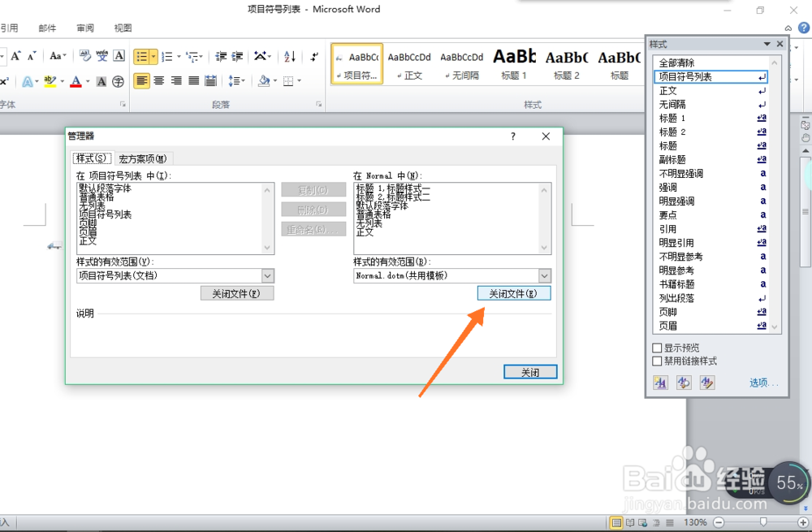The image size is (812, 532).
Task: Click Organizer dialog help question mark
Action: point(513,136)
